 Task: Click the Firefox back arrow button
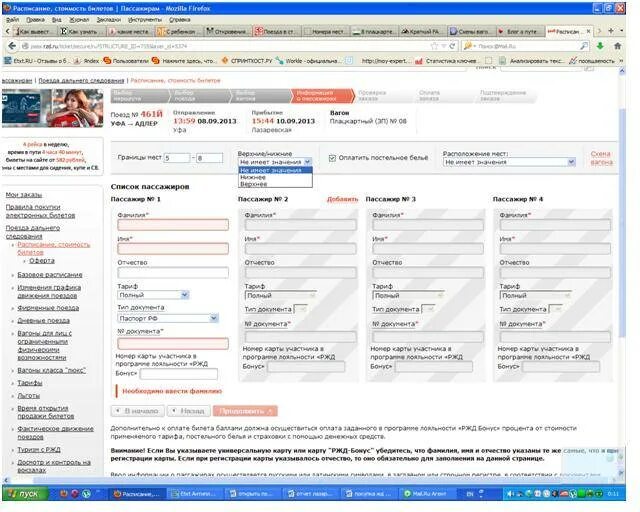12,46
